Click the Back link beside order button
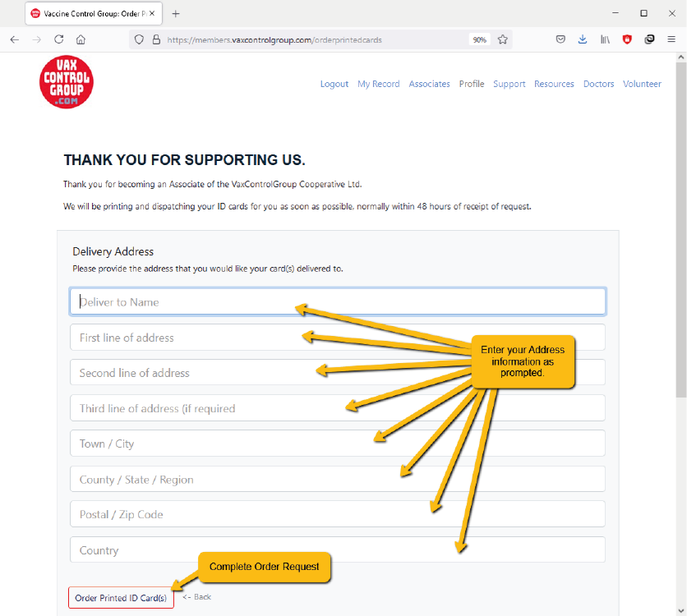Screen dimensions: 687x616 point(197,597)
